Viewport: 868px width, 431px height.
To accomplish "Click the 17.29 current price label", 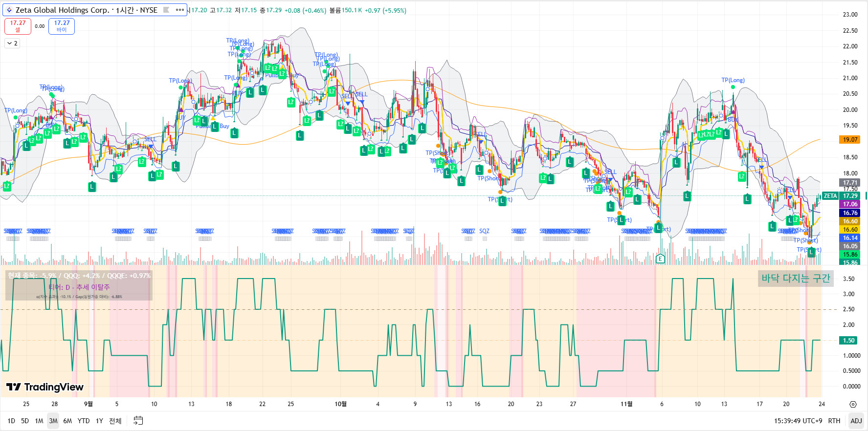I will [x=850, y=196].
